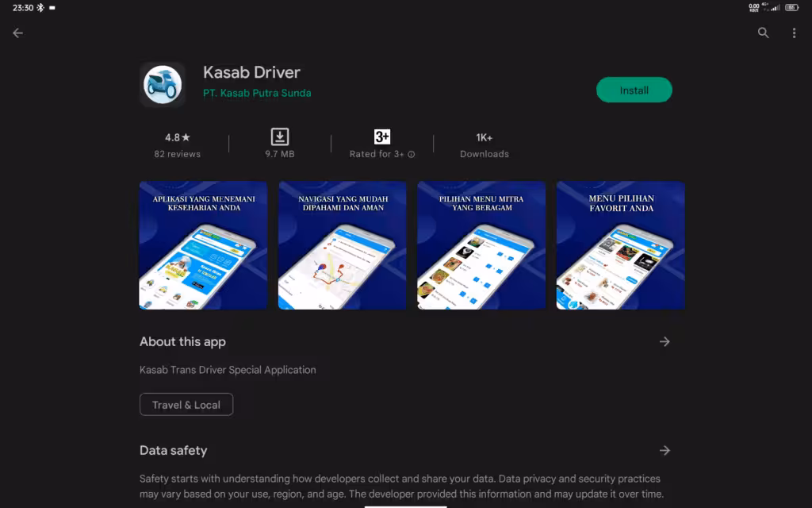Tap the 9.7 MB size label
This screenshot has width=812, height=508.
tap(280, 154)
